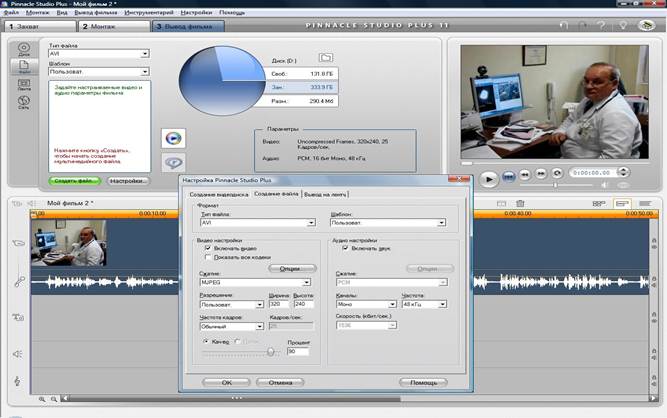Open Шаблон dropdown in main panel

click(x=99, y=72)
